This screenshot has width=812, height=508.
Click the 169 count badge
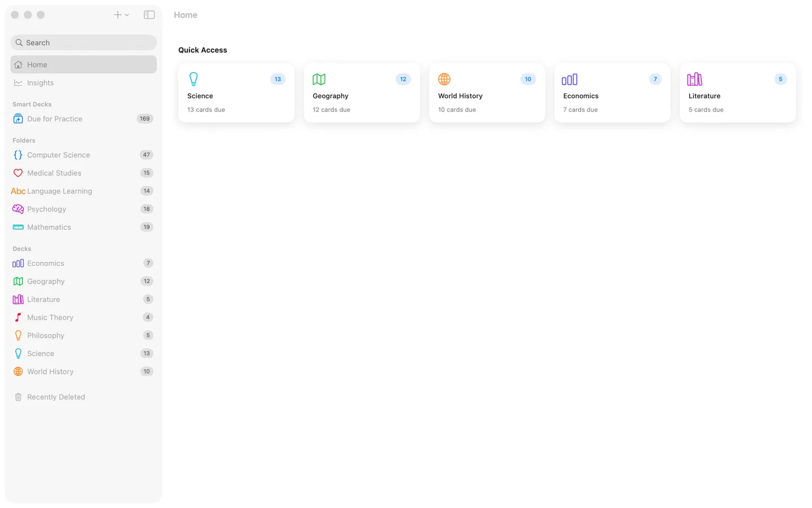(145, 119)
